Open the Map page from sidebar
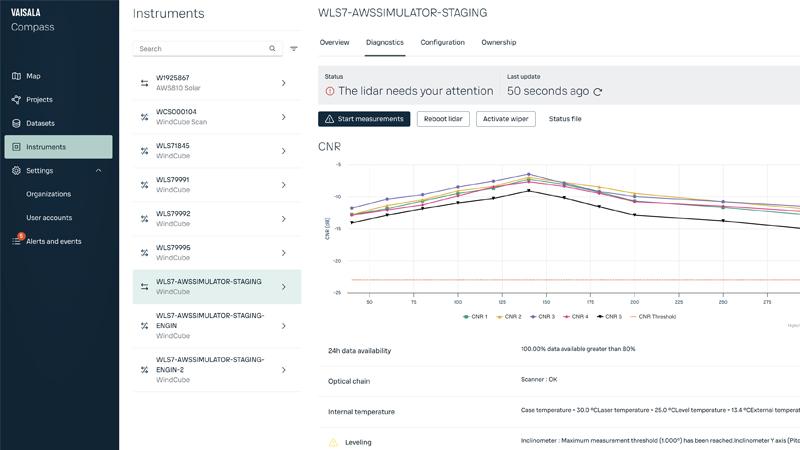 click(34, 76)
